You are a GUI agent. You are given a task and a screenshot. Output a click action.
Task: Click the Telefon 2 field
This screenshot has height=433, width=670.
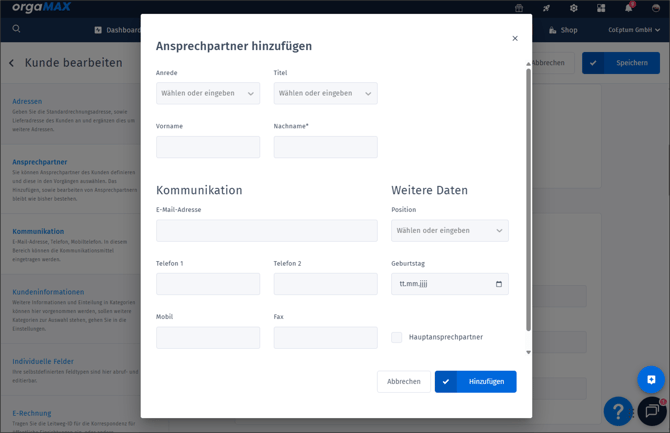coord(325,284)
